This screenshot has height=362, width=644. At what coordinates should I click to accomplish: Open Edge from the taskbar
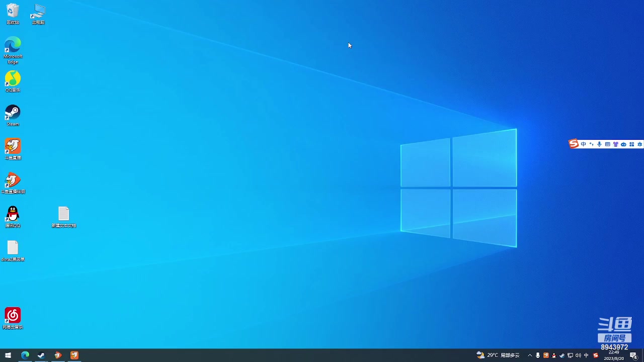(x=25, y=355)
